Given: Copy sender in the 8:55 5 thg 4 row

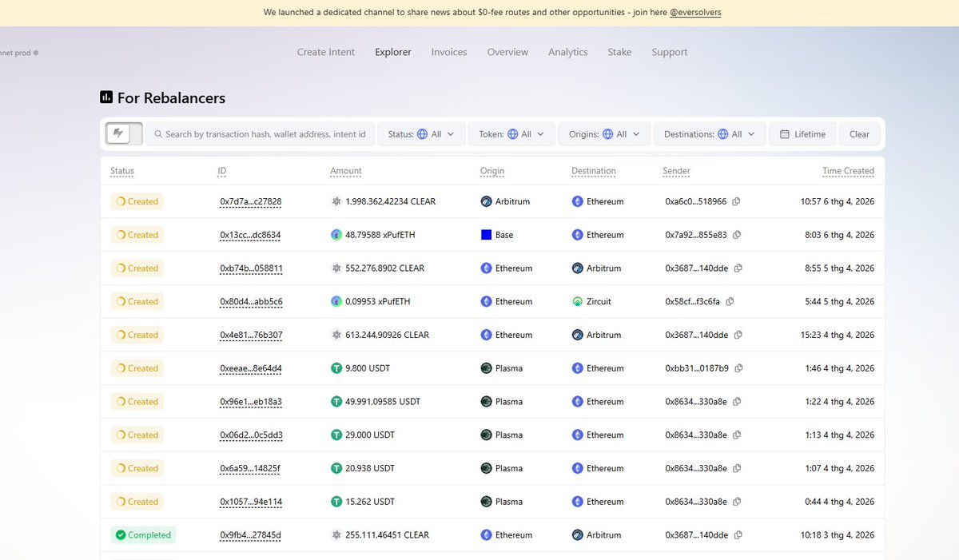Looking at the screenshot, I should click(738, 268).
